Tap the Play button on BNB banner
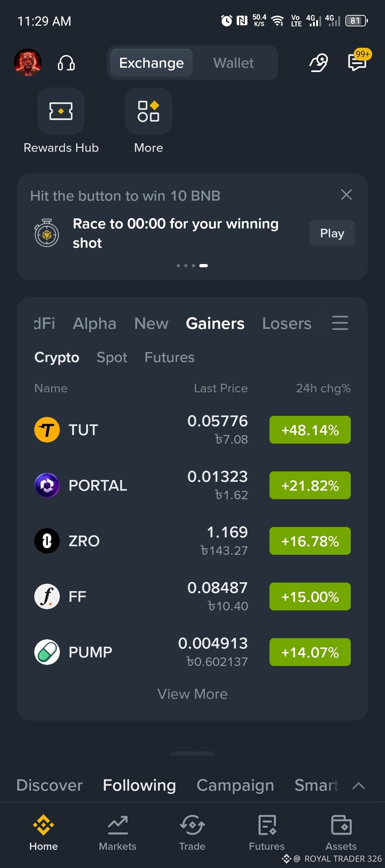The width and height of the screenshot is (385, 868). (x=332, y=233)
